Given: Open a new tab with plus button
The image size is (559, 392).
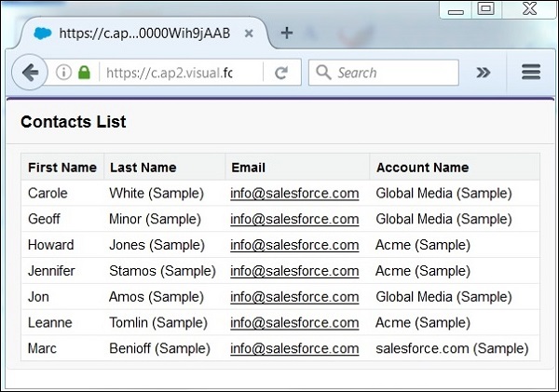Looking at the screenshot, I should tap(287, 33).
